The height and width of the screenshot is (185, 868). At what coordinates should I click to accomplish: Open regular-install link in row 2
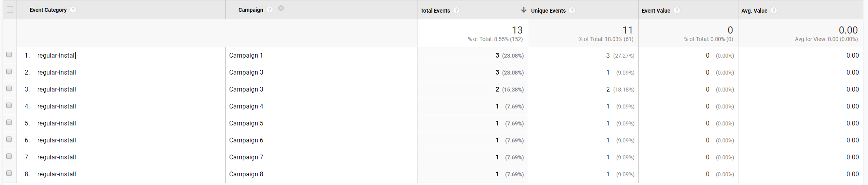[x=57, y=73]
